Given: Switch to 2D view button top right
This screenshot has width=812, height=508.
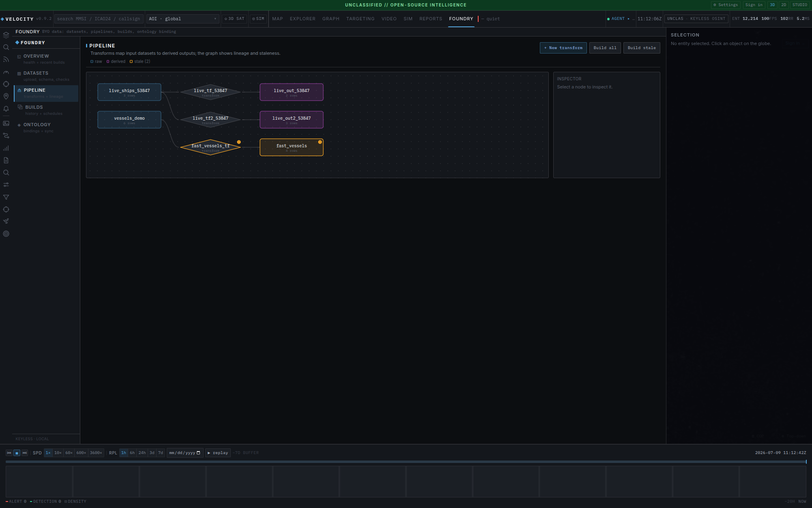Looking at the screenshot, I should pyautogui.click(x=784, y=5).
